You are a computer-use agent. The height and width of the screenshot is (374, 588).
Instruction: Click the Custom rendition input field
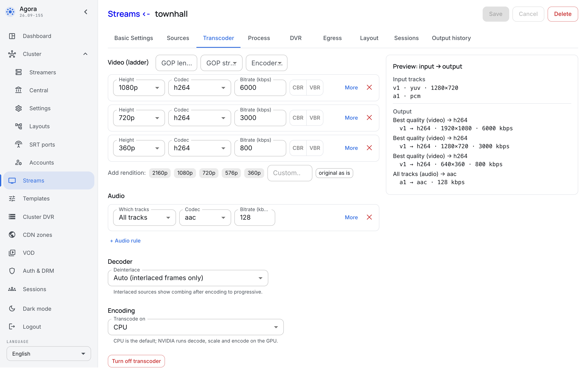click(x=290, y=173)
